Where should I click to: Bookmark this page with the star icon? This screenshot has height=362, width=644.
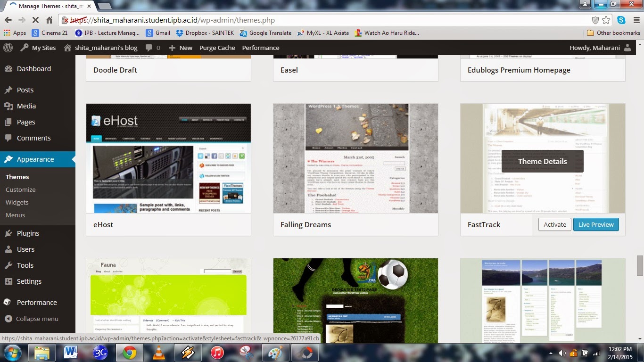point(606,20)
